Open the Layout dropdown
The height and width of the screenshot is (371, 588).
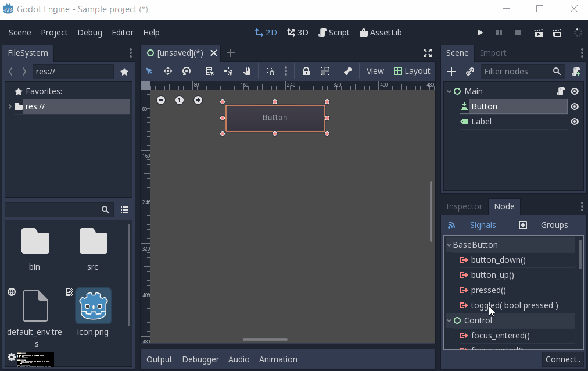(x=412, y=71)
